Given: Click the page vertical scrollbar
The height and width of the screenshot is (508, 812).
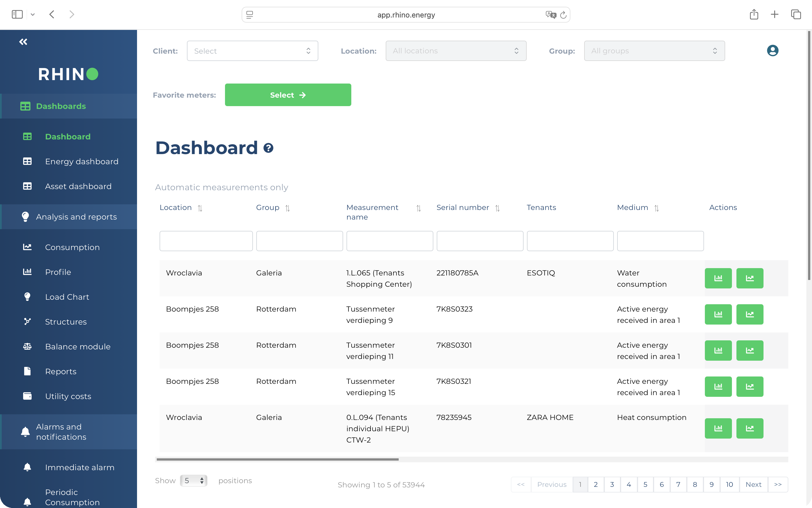Looking at the screenshot, I should pyautogui.click(x=809, y=156).
